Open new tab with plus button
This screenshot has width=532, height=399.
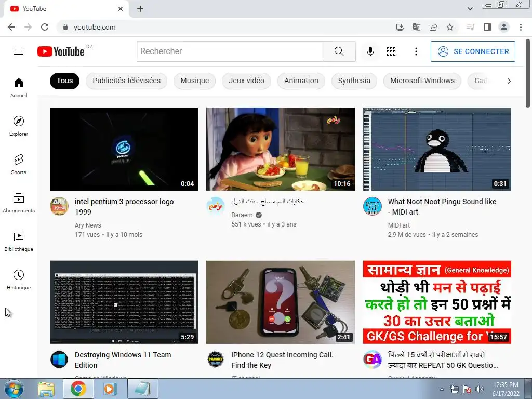[x=140, y=9]
